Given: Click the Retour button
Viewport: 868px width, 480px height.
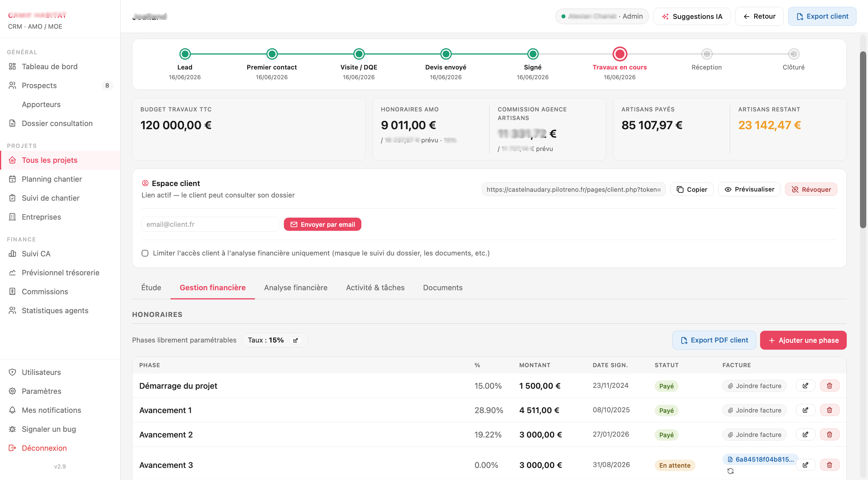Looking at the screenshot, I should tap(759, 17).
